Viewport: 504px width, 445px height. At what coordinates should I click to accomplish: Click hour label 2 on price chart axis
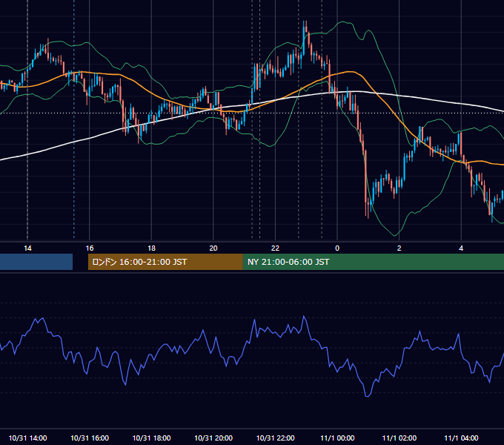399,248
